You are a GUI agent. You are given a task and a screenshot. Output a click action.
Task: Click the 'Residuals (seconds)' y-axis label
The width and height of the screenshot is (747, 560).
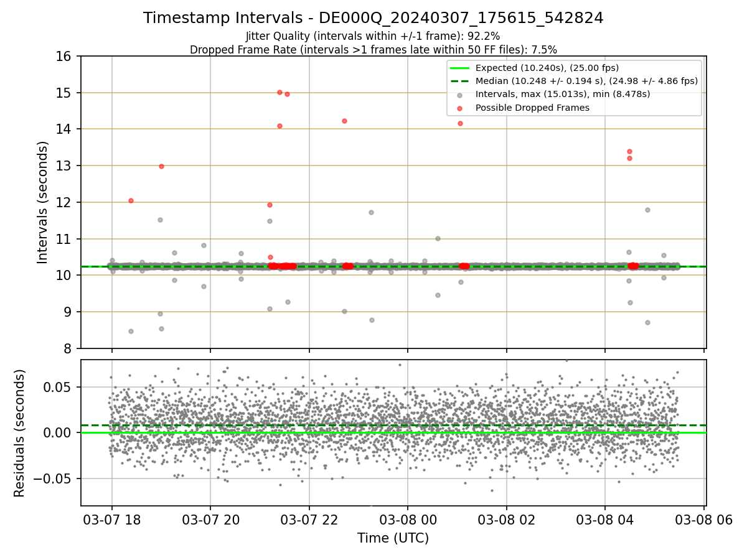click(x=20, y=433)
